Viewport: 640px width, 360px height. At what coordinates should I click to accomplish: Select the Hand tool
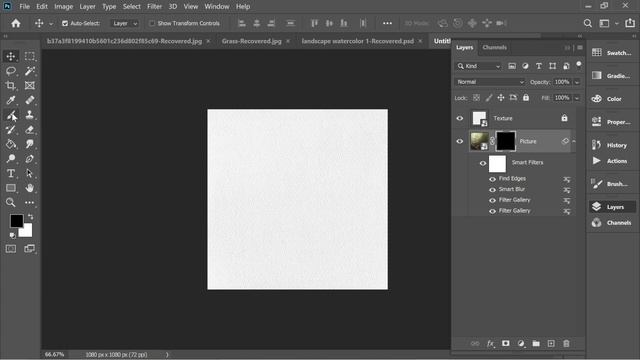[x=29, y=188]
